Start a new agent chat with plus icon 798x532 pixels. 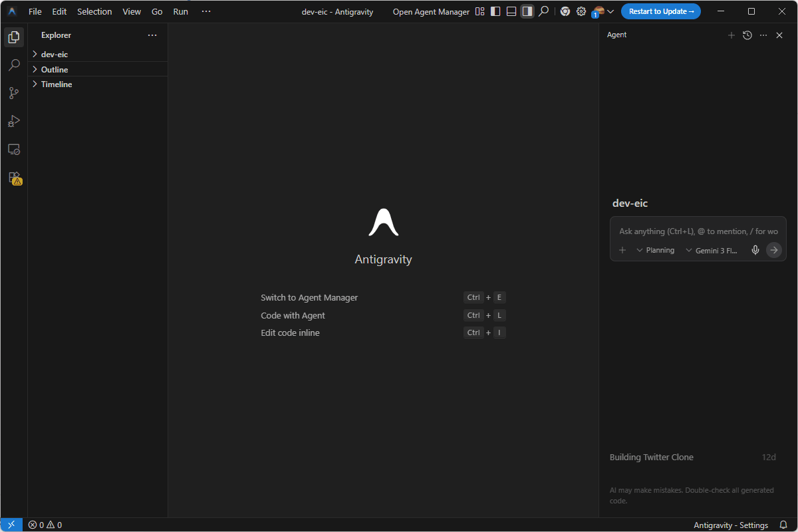731,35
